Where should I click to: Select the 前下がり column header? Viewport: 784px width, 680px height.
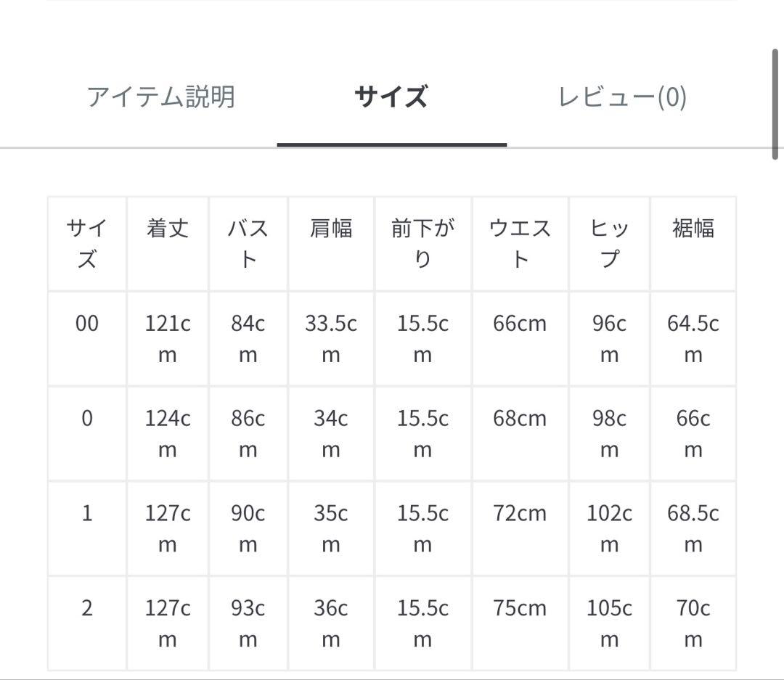point(422,242)
